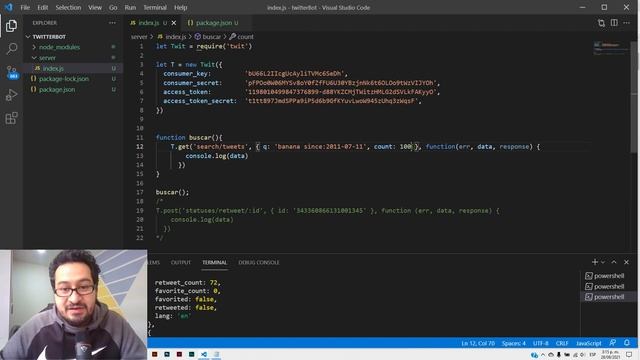
Task: Change language mode via JavaScript item
Action: click(x=589, y=343)
